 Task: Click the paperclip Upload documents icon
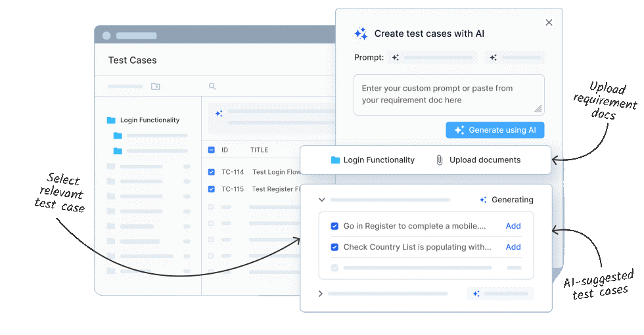(440, 160)
